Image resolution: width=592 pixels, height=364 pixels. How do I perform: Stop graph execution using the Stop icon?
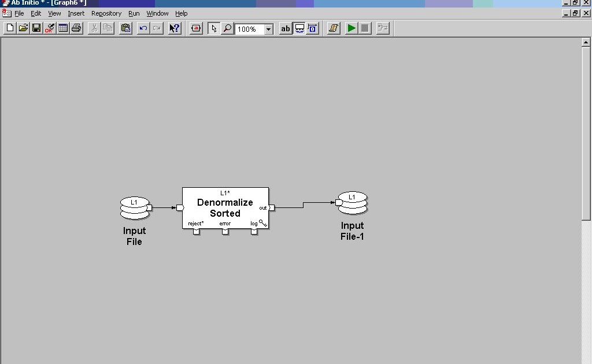point(365,28)
